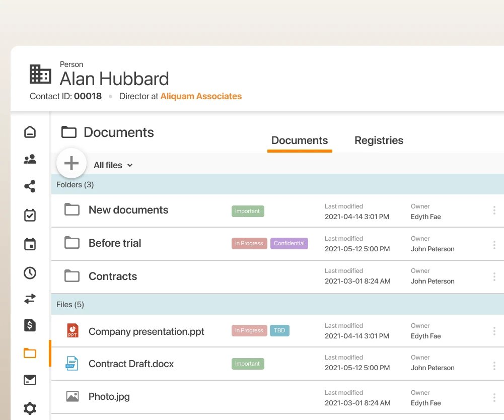
Task: Select the orange Documents folder sidebar icon
Action: 30,353
